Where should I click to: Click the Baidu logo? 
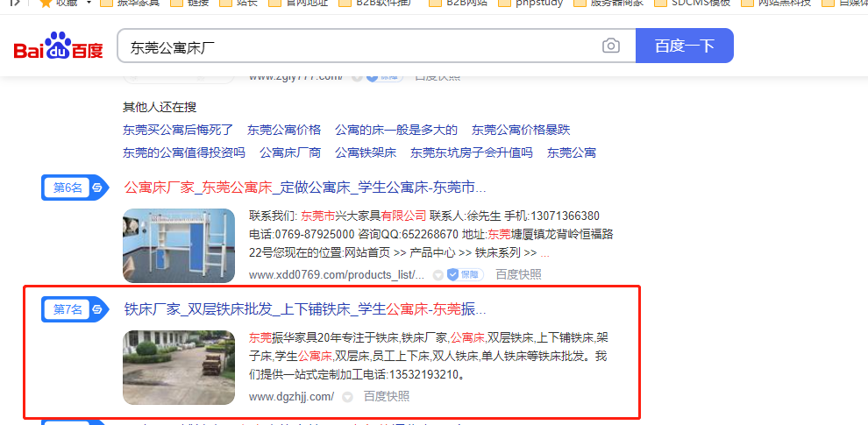58,46
